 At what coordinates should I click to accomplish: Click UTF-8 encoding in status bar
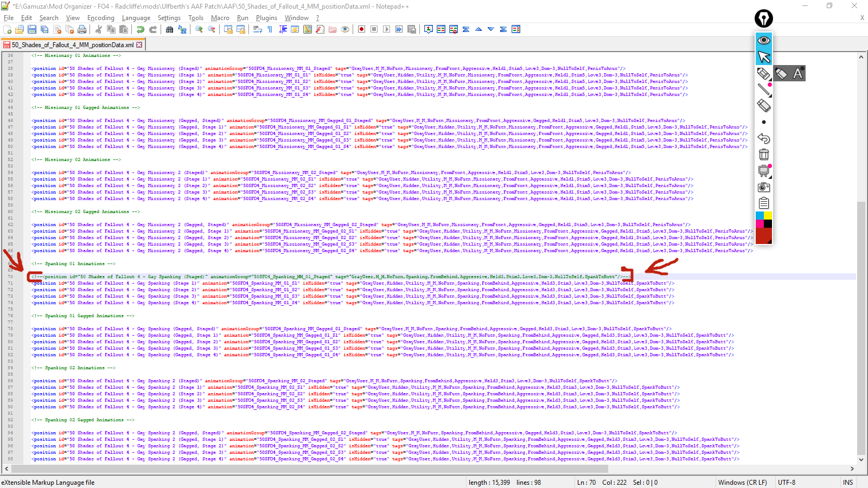coord(787,482)
